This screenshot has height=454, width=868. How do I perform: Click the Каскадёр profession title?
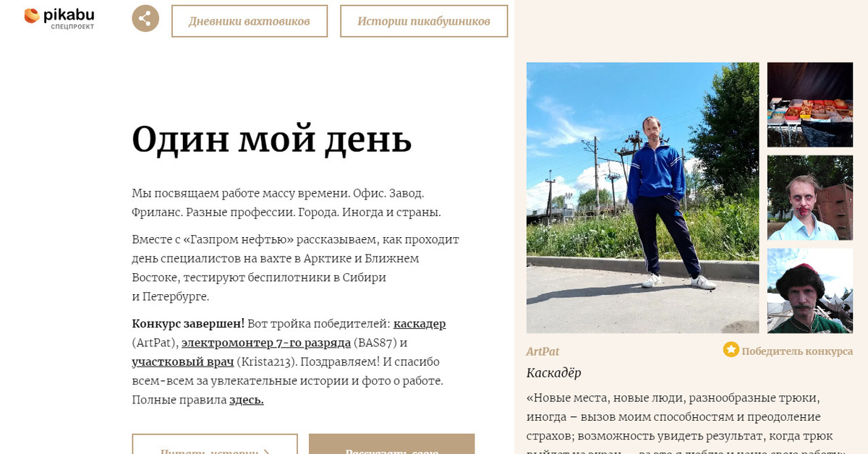tap(554, 373)
